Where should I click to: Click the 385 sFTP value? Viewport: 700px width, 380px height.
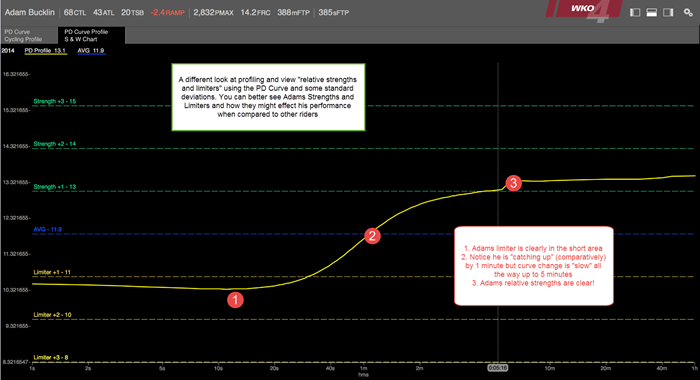coord(333,13)
